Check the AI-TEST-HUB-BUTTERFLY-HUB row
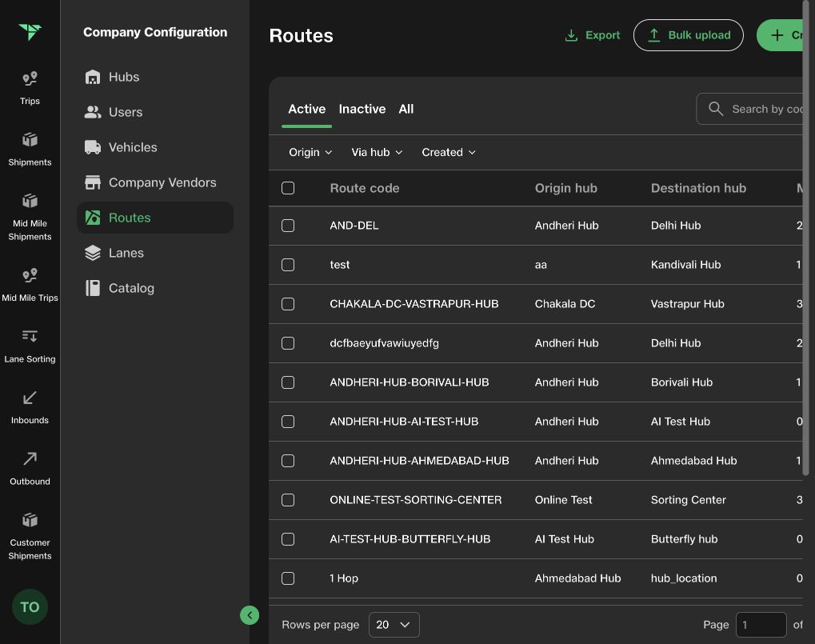 [288, 539]
